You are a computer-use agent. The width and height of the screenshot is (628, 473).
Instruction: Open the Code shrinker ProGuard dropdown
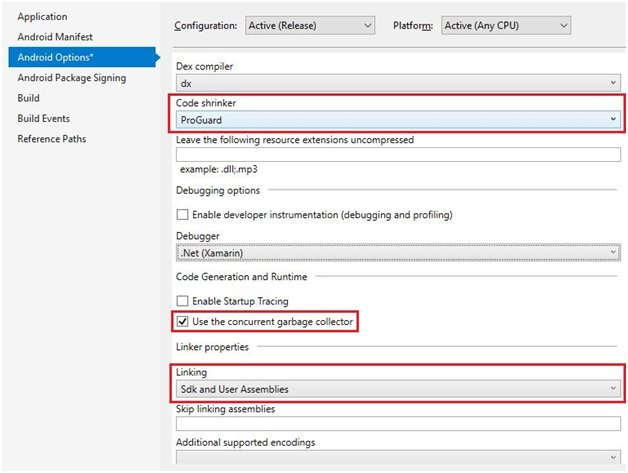[x=397, y=119]
